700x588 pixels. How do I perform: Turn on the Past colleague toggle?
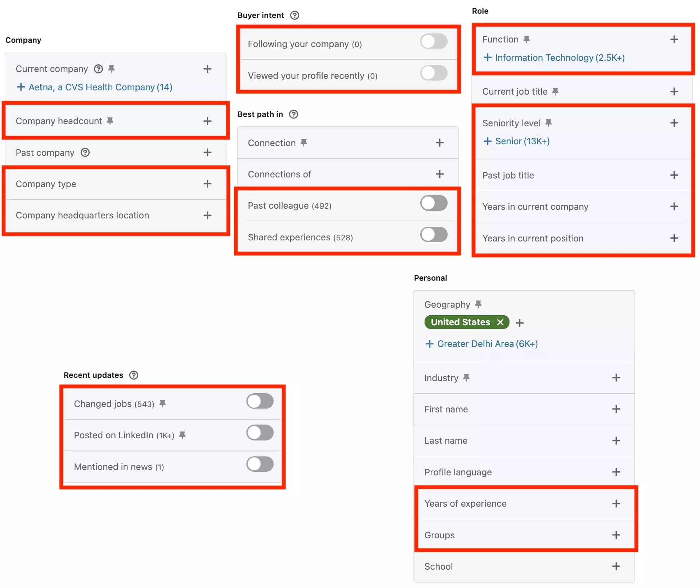pos(434,203)
